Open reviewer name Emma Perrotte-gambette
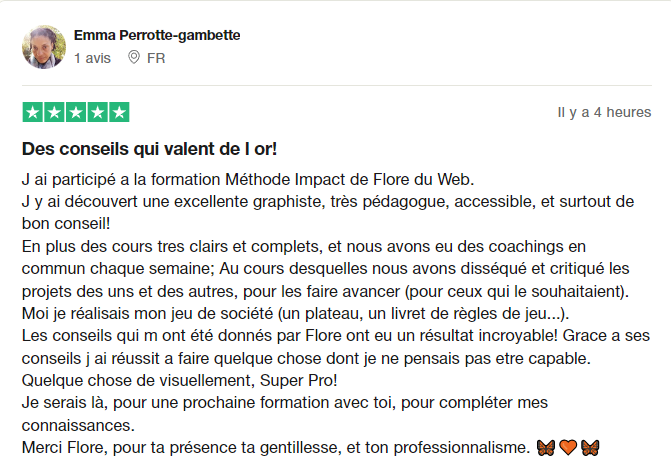The image size is (671, 472). point(157,36)
